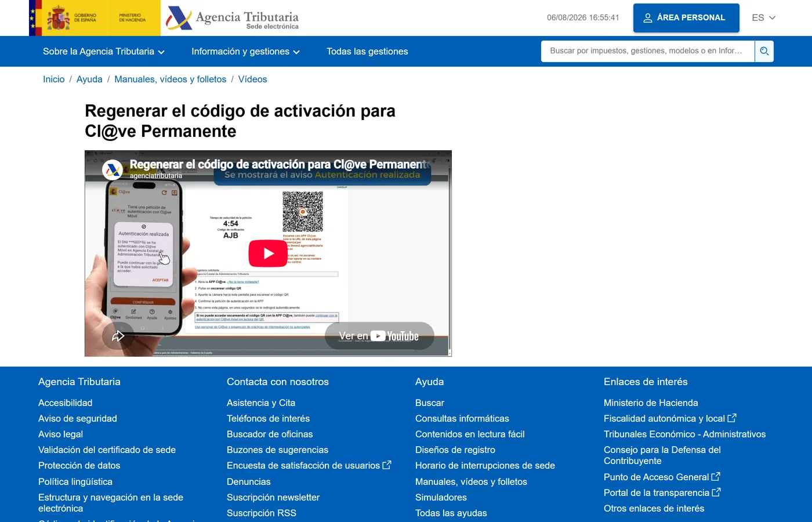Viewport: 812px width, 522px height.
Task: Open Vídeos breadcrumb
Action: [x=253, y=79]
